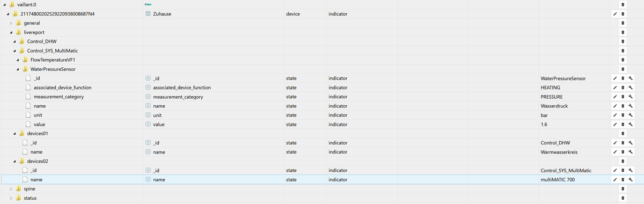Delete the livereport folder

[x=623, y=32]
